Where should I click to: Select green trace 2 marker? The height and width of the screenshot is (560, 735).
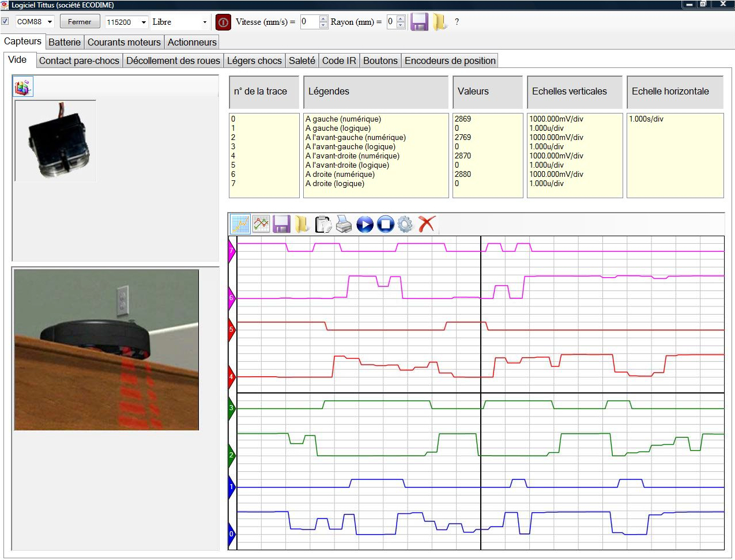(x=232, y=455)
